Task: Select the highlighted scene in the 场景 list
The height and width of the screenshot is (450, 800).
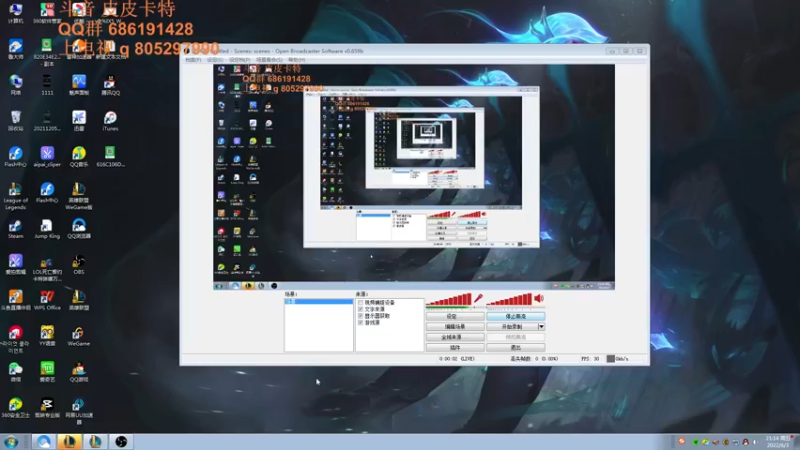Action: [x=318, y=302]
